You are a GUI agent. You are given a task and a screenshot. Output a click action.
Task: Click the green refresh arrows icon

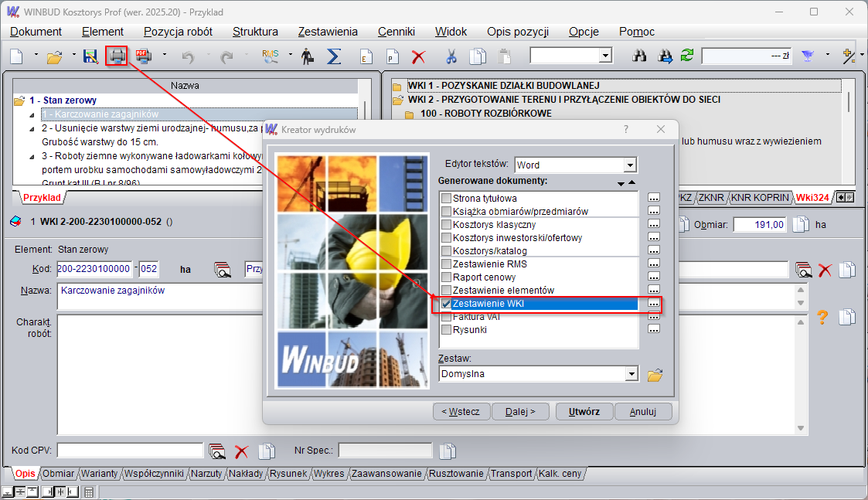[x=687, y=56]
